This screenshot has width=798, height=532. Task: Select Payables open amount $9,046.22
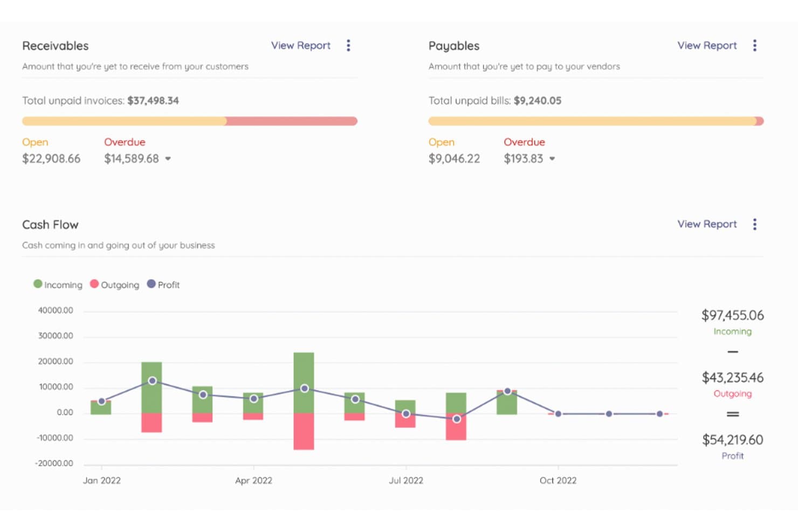click(454, 158)
